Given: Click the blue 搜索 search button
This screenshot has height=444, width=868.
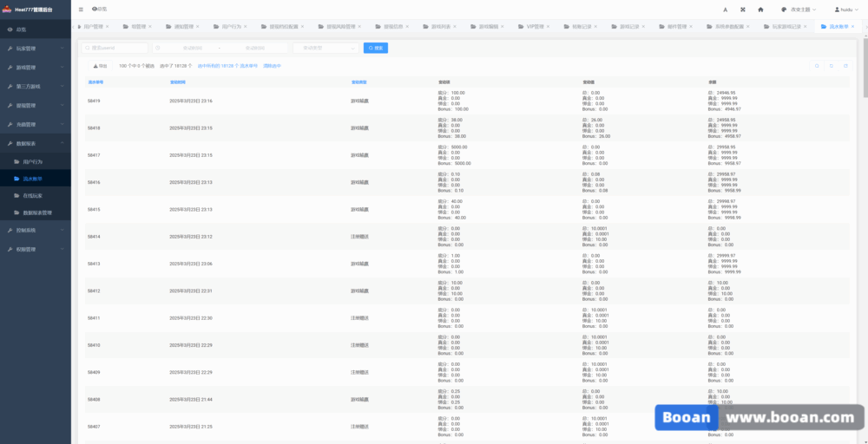Looking at the screenshot, I should [x=375, y=48].
